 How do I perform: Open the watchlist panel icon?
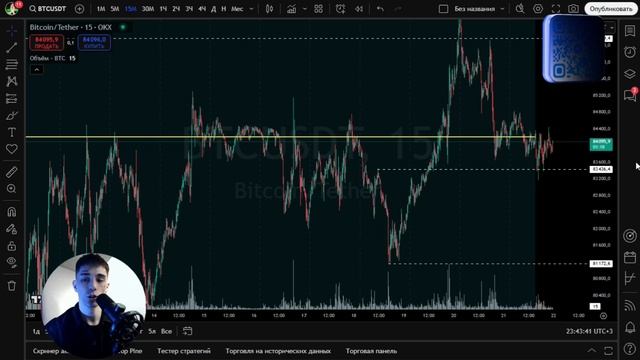pyautogui.click(x=629, y=31)
